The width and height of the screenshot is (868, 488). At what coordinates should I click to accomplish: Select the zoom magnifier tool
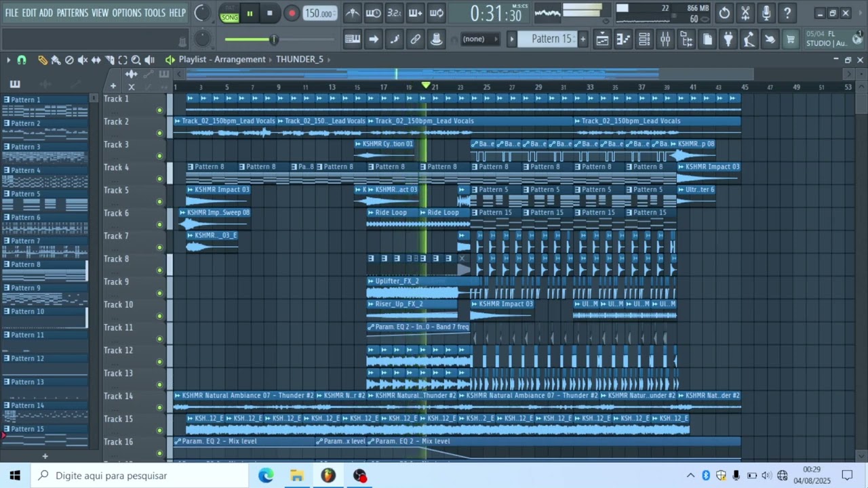pyautogui.click(x=136, y=60)
